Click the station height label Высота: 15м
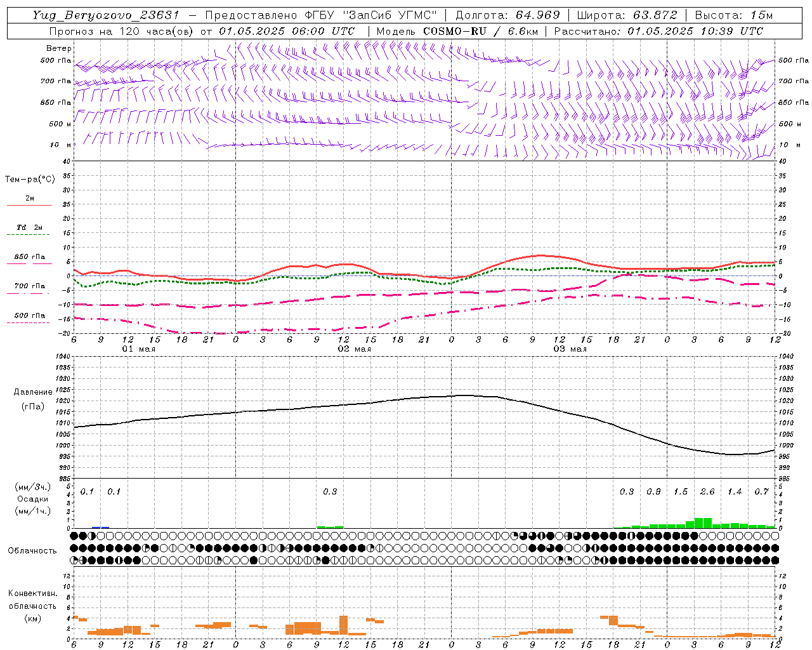Viewport: 812px width, 650px height. [734, 15]
